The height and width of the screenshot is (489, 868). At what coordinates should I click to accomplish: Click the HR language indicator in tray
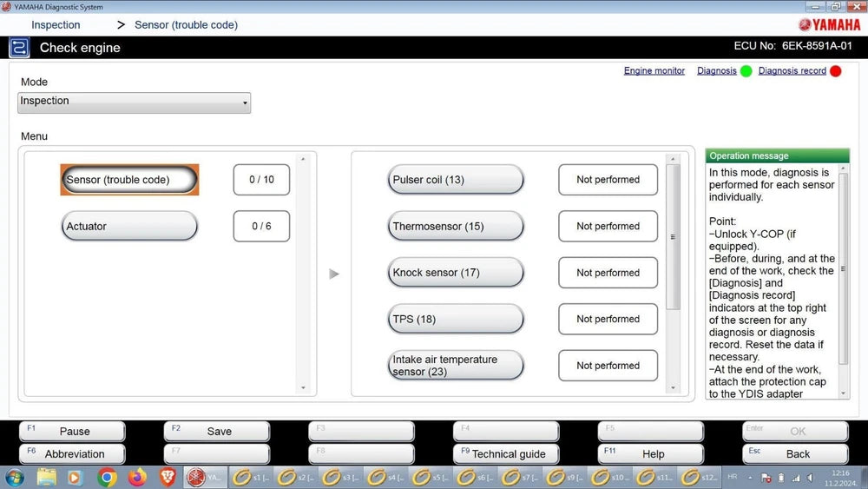pyautogui.click(x=733, y=477)
